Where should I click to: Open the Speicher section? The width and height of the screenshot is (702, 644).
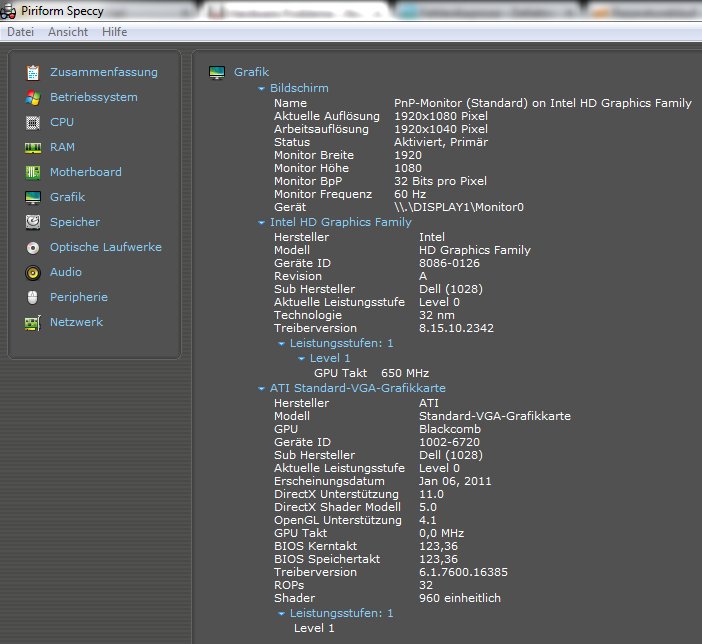click(75, 222)
